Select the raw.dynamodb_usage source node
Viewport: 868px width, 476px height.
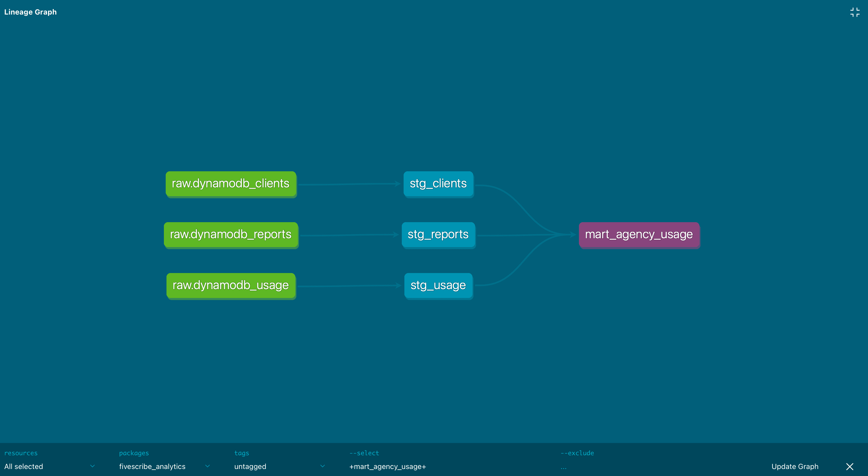tap(230, 285)
